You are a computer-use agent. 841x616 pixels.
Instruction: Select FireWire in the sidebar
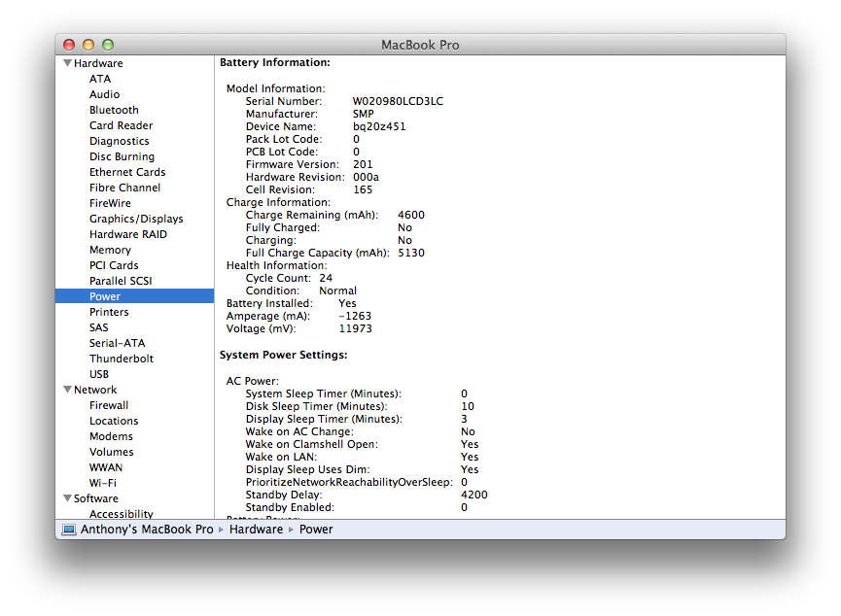110,203
